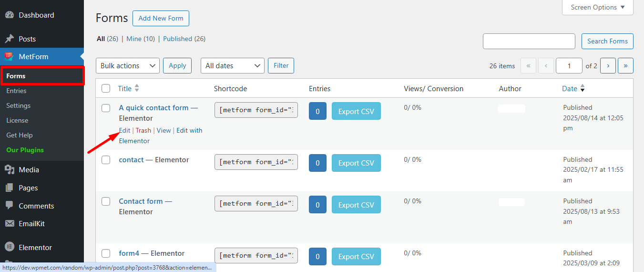This screenshot has width=644, height=272.
Task: Click the Elementor logo icon
Action: click(10, 247)
